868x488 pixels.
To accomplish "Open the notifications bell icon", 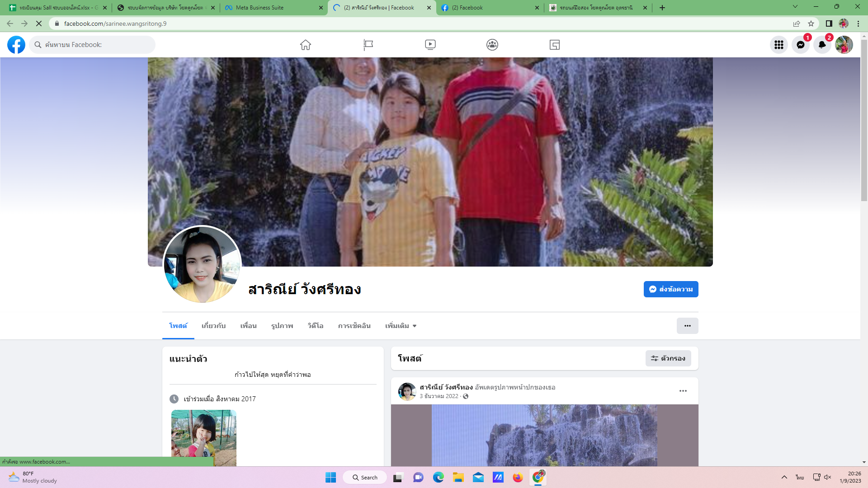I will [822, 45].
